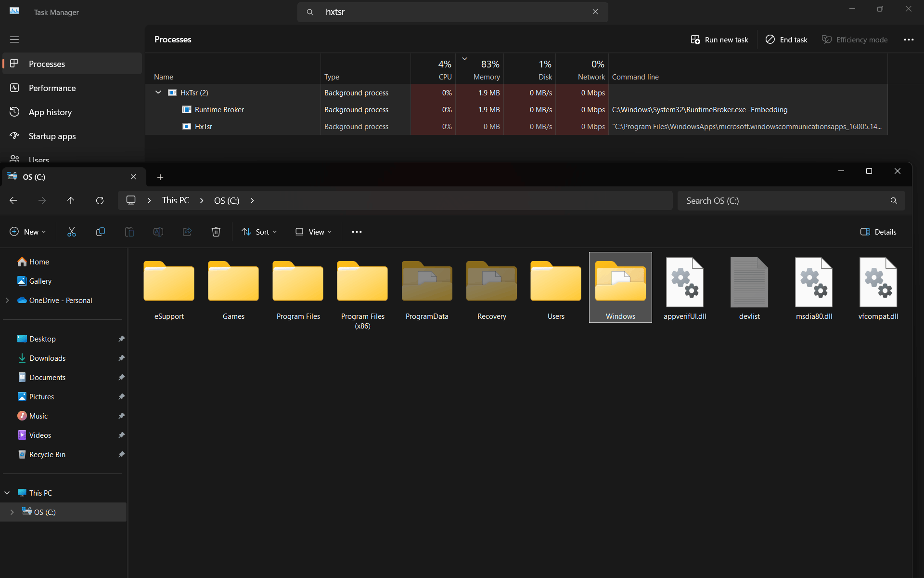Click the Delete trash can icon
924x578 pixels.
(x=216, y=232)
